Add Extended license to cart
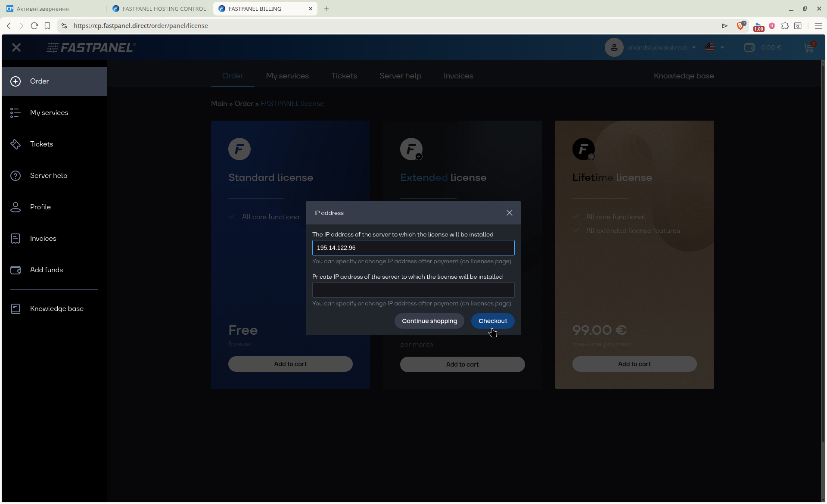The width and height of the screenshot is (827, 504). pos(463,364)
